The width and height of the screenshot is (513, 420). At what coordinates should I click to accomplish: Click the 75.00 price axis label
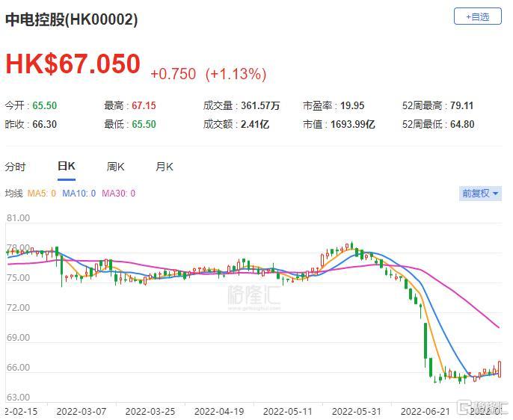pos(18,278)
